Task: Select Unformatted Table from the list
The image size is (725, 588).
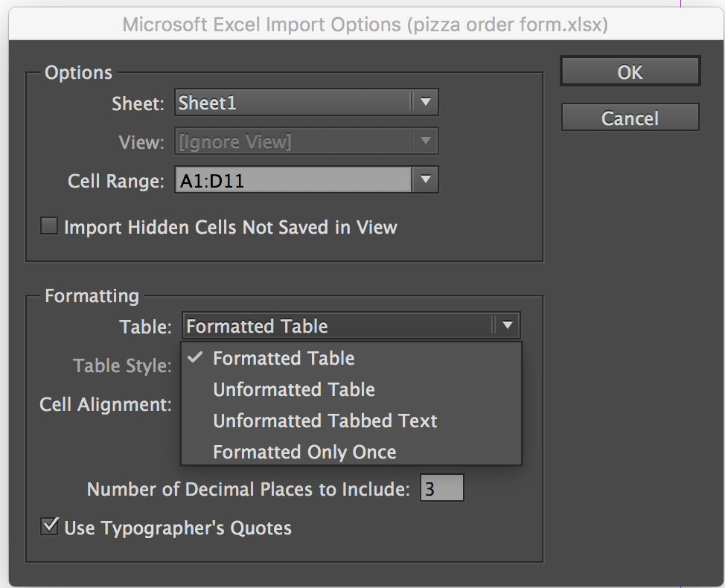Action: point(293,389)
